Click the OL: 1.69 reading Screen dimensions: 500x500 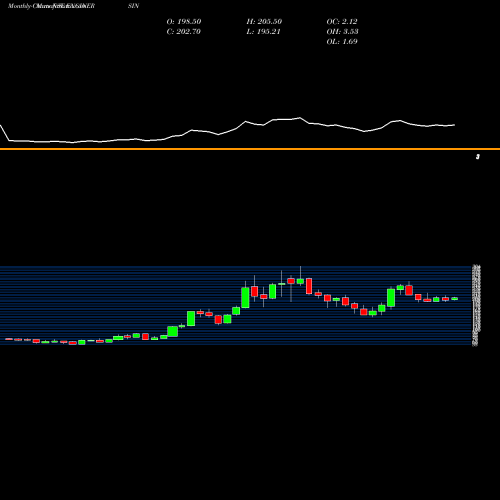(x=342, y=42)
